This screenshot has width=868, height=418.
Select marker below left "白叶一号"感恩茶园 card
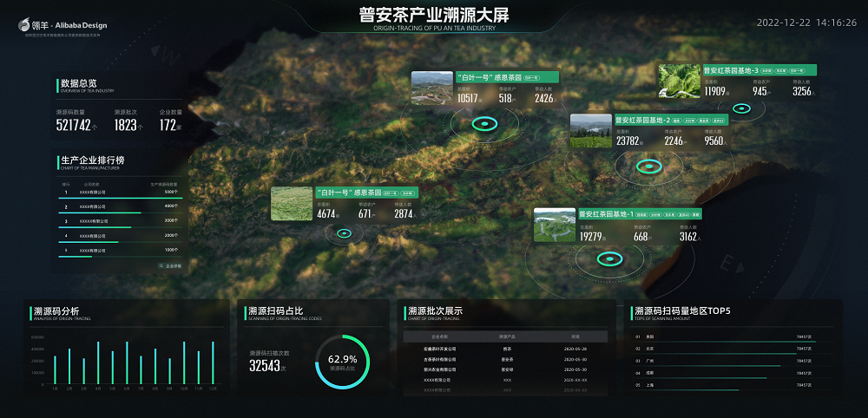pos(344,233)
